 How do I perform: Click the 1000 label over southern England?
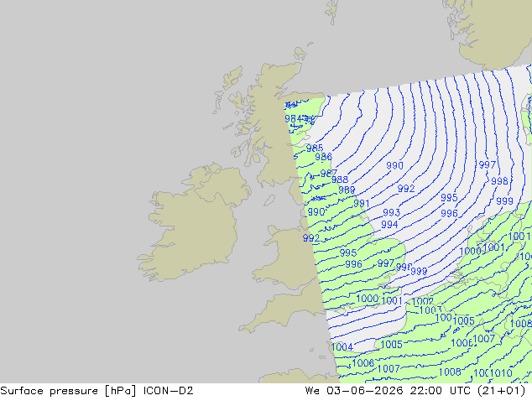(x=368, y=299)
